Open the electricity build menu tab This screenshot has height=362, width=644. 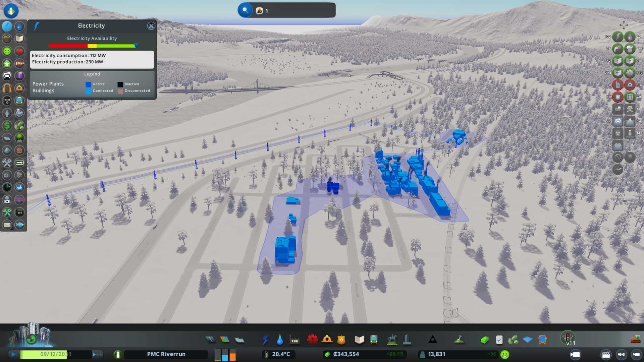point(265,340)
